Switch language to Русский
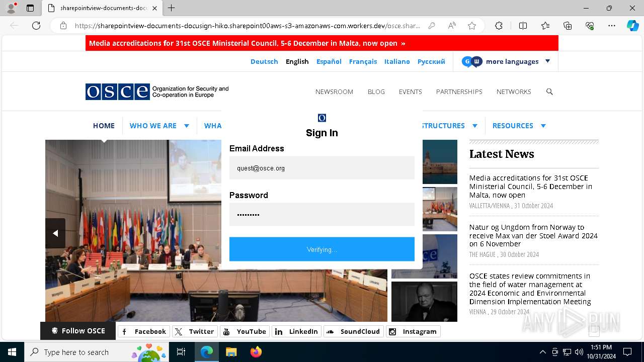This screenshot has width=644, height=362. [x=431, y=61]
